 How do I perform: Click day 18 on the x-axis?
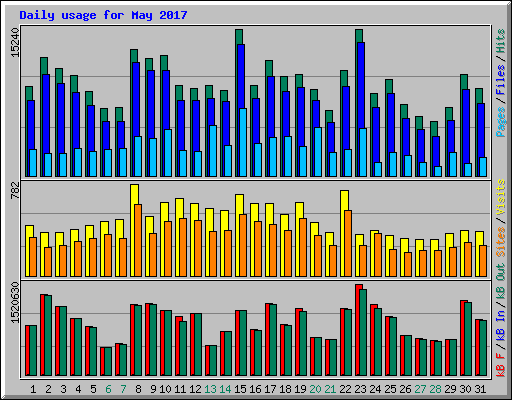[x=285, y=389]
